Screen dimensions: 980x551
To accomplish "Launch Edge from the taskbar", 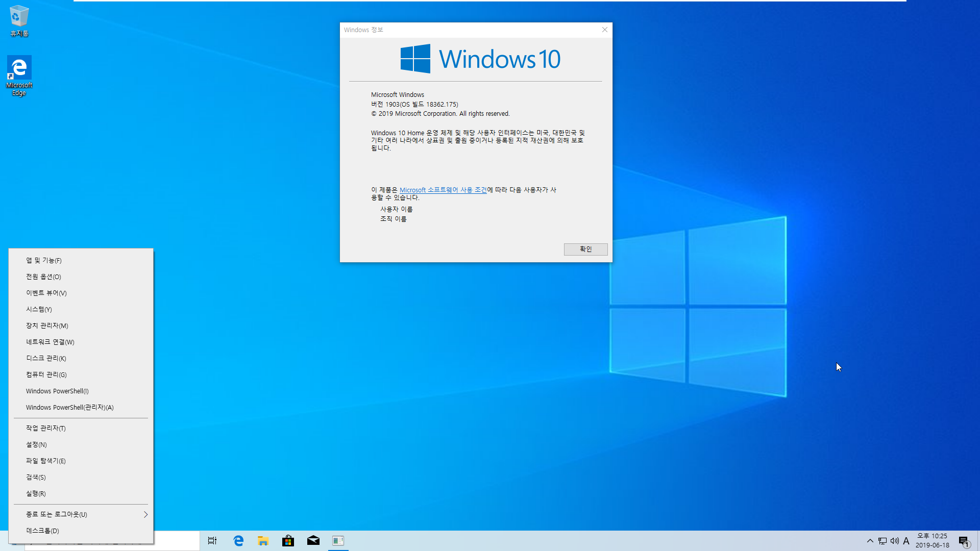I will tap(238, 541).
